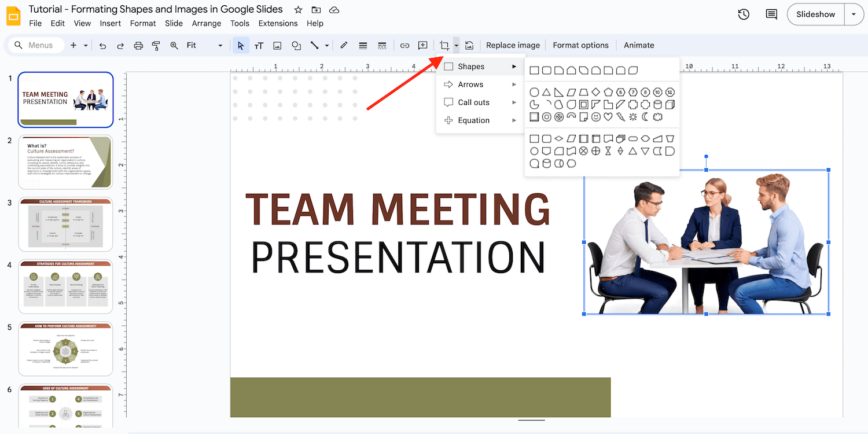Click the Replace image button
Viewport: 868px width, 434px height.
pos(513,45)
